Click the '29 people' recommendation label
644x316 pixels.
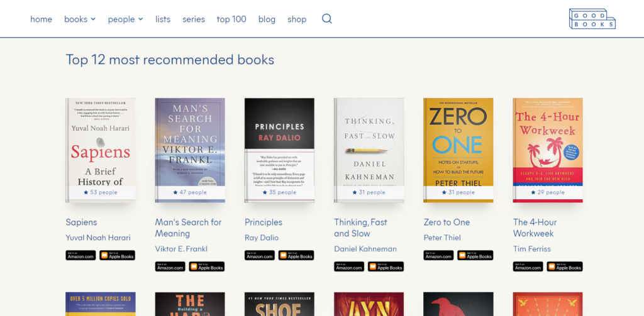[548, 192]
